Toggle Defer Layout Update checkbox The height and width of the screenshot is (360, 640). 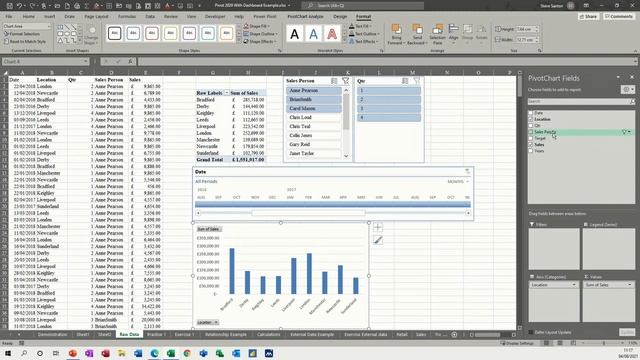(x=531, y=332)
